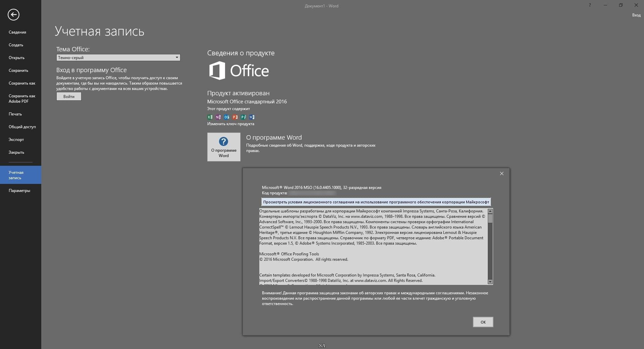Click the 'Код продукта:' label
The height and width of the screenshot is (349, 644).
(x=275, y=193)
